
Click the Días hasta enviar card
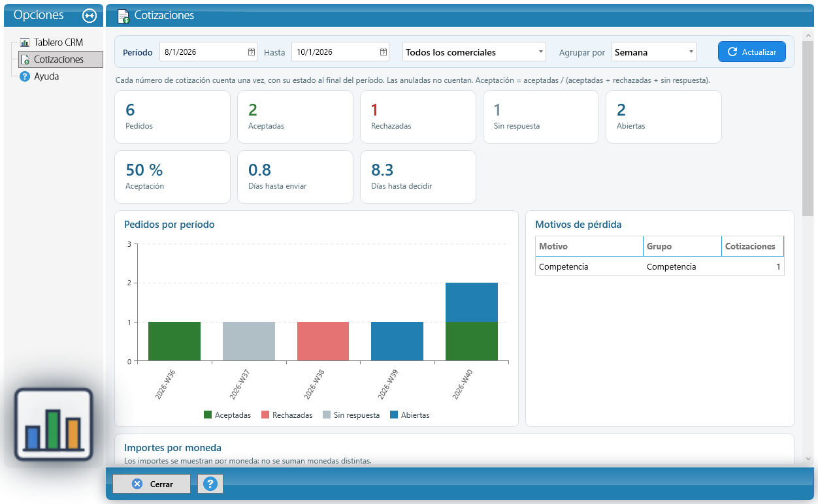(x=295, y=177)
